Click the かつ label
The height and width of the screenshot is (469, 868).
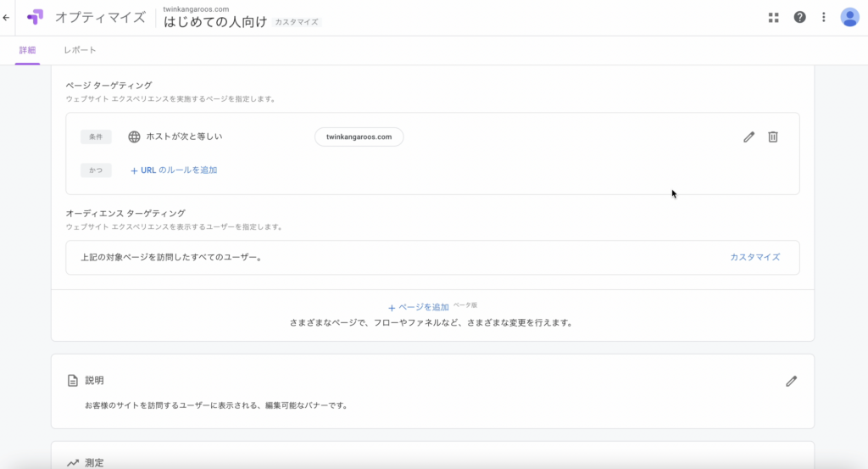click(x=96, y=170)
